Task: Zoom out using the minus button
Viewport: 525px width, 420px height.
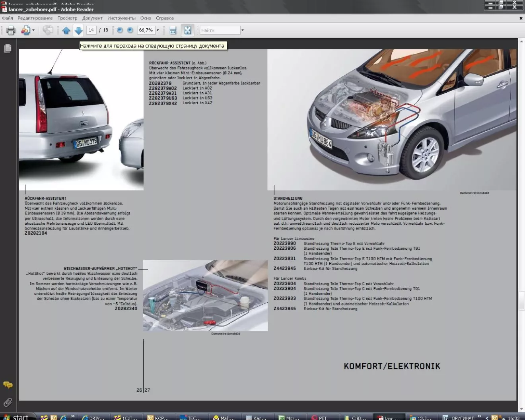Action: 120,30
